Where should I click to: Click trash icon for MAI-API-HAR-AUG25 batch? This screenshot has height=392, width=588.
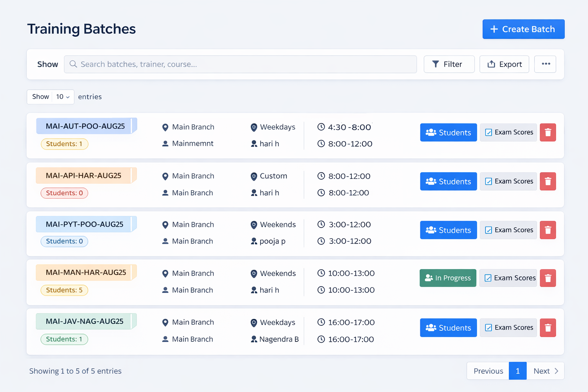click(x=547, y=181)
